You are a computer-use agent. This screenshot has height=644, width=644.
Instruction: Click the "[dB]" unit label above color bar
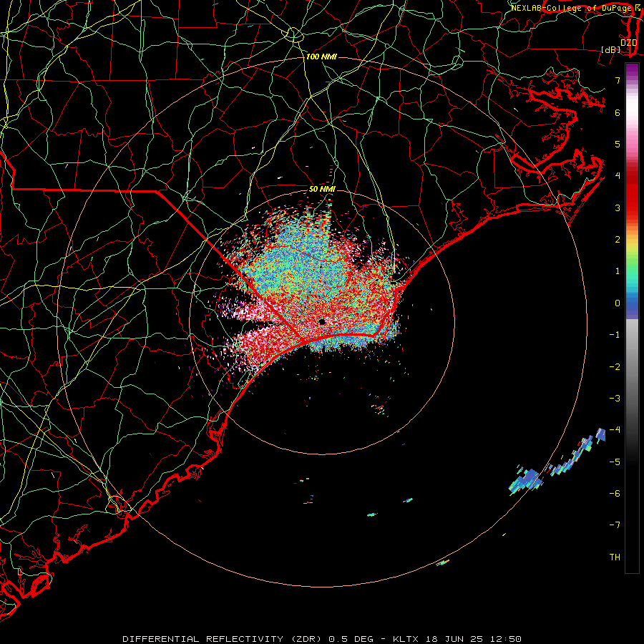click(611, 49)
